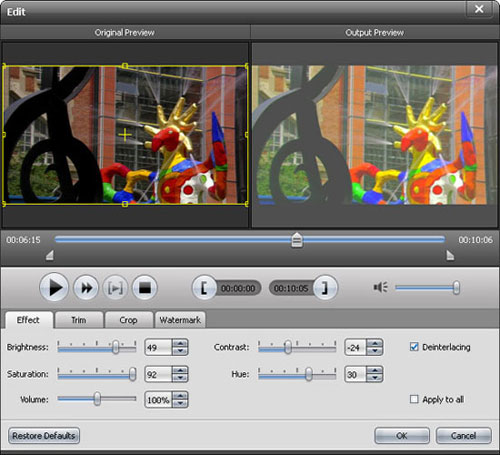Click the Original Preview header label
This screenshot has width=500, height=455.
point(124,33)
